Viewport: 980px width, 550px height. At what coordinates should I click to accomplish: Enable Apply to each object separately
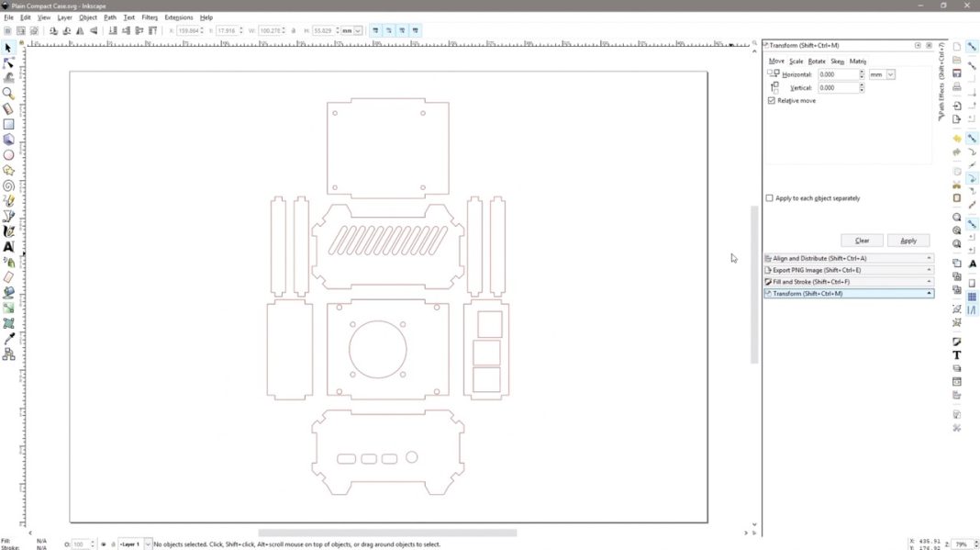(769, 197)
